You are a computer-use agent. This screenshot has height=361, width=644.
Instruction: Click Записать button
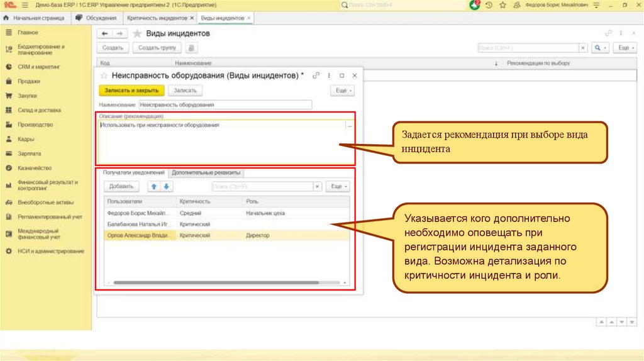point(185,91)
